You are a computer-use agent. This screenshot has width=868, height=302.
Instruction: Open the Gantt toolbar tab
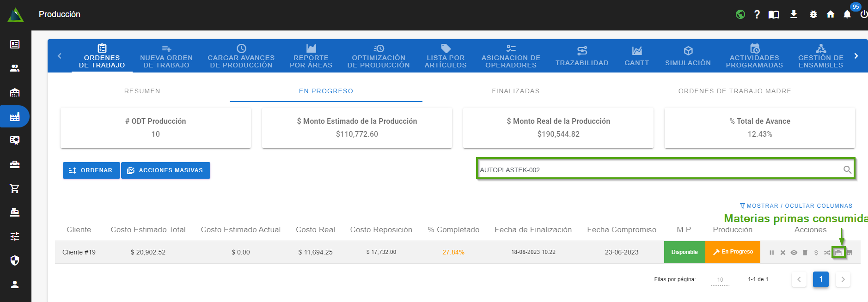point(636,56)
